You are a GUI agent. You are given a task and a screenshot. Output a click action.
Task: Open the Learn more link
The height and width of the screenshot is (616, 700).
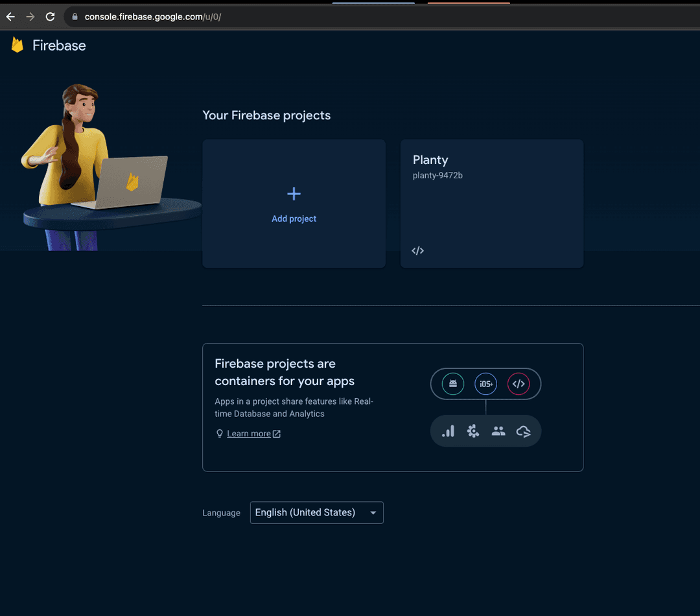[x=249, y=433]
